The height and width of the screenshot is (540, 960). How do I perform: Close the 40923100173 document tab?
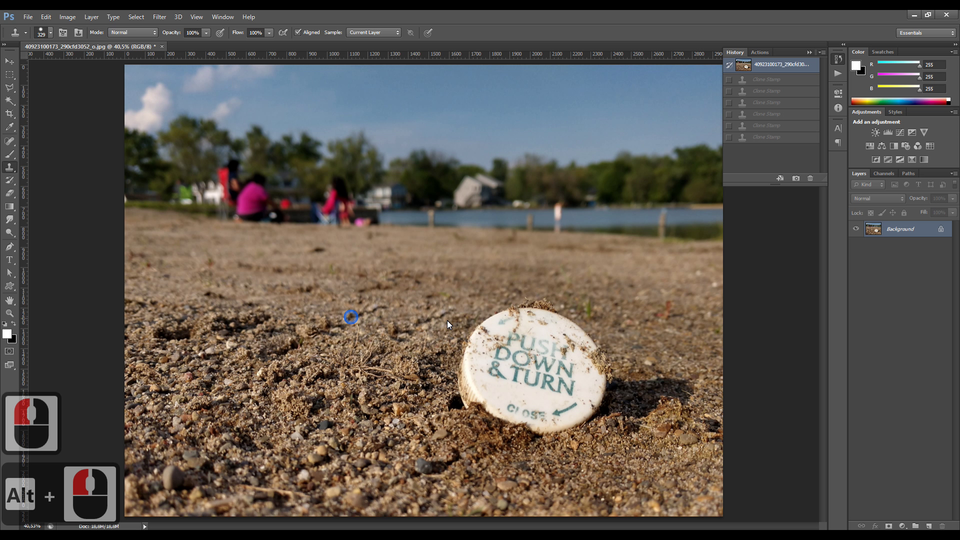(x=162, y=47)
